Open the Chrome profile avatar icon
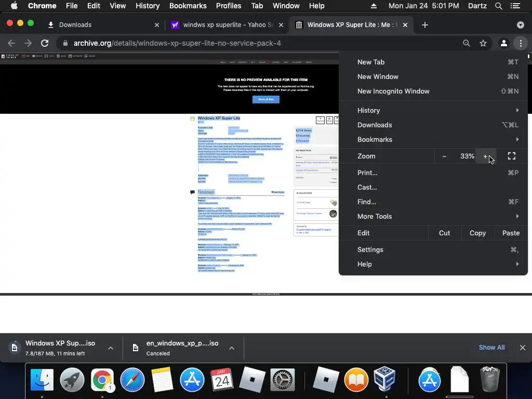This screenshot has width=532, height=399. [504, 43]
